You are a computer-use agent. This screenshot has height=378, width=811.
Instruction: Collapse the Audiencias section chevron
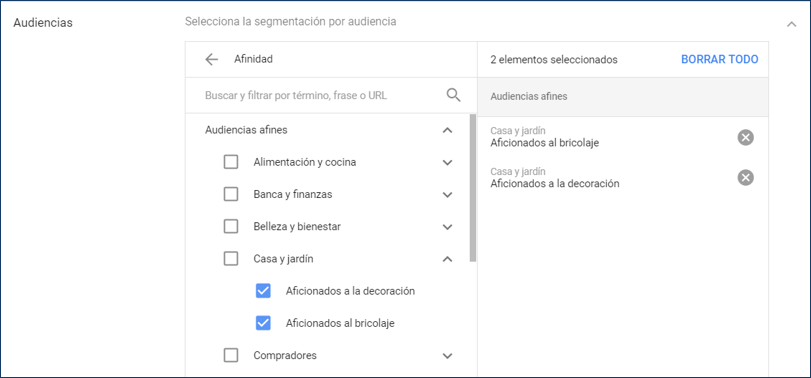[791, 24]
